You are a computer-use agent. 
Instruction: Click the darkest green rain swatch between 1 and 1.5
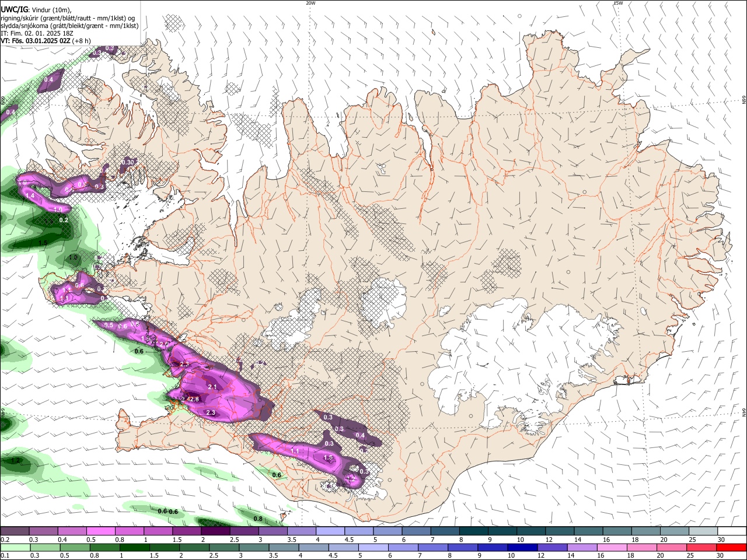click(134, 547)
